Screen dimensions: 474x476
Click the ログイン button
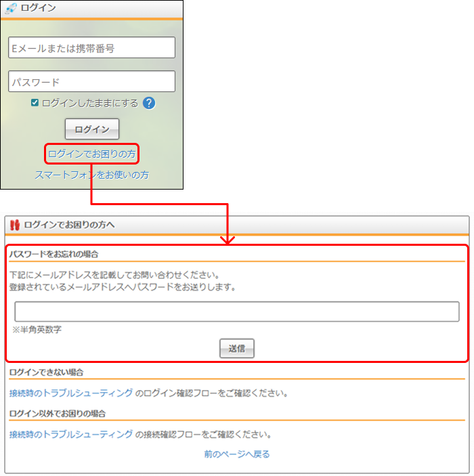click(92, 129)
